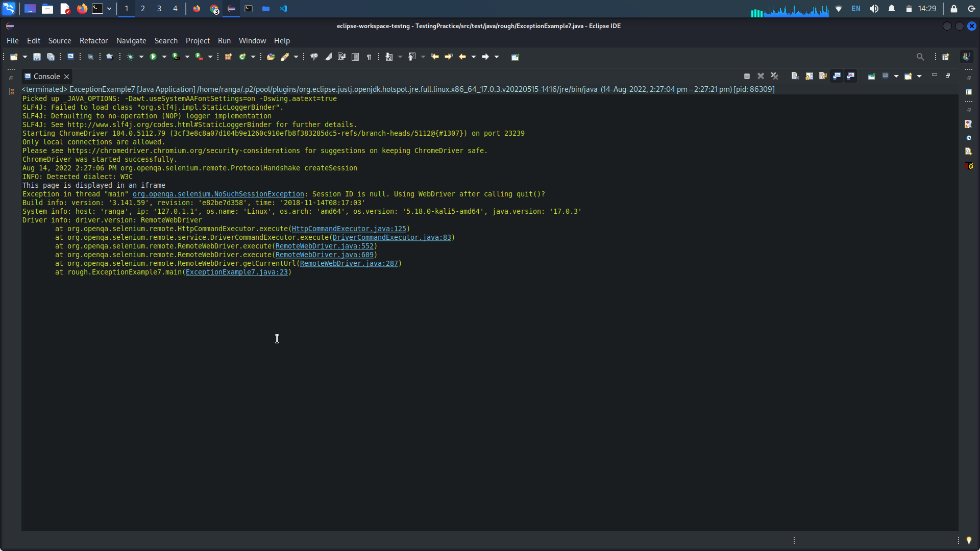Click the green Run button
Screen dimensions: 980x551
click(x=153, y=57)
